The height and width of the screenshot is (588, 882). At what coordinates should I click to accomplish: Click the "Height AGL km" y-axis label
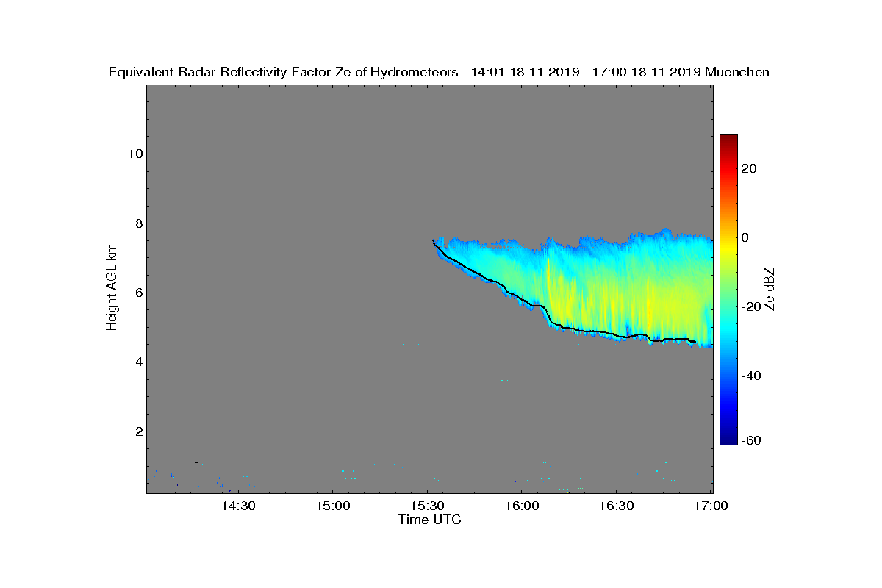click(x=112, y=289)
